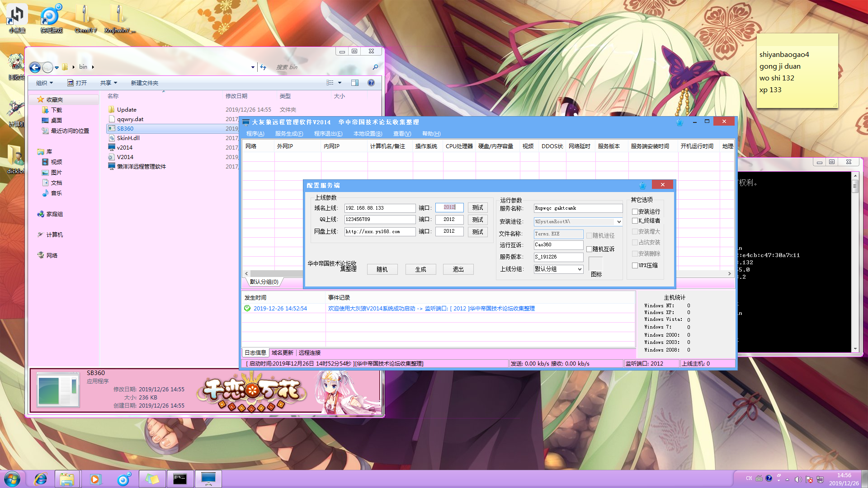Screen dimensions: 868x488
Task: Open Windows Media Player taskbar icon
Action: tap(95, 479)
